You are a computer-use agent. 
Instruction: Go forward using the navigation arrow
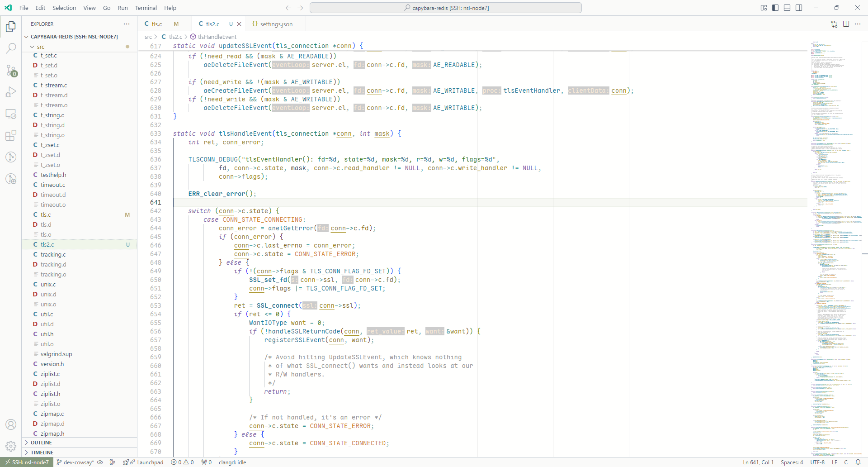pos(300,8)
